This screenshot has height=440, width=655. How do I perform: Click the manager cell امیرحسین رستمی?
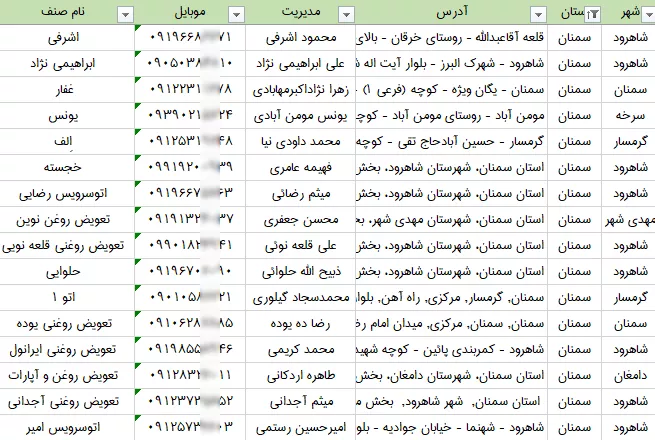click(300, 427)
